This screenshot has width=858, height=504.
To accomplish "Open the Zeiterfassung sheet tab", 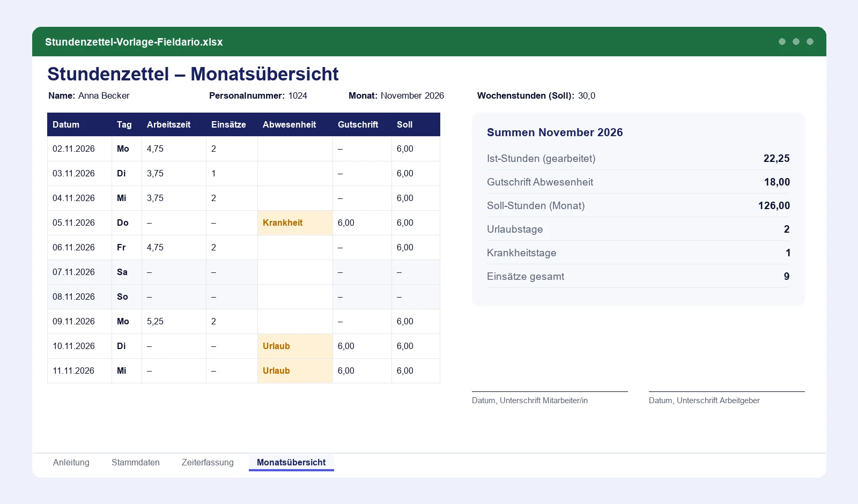I will coord(208,462).
